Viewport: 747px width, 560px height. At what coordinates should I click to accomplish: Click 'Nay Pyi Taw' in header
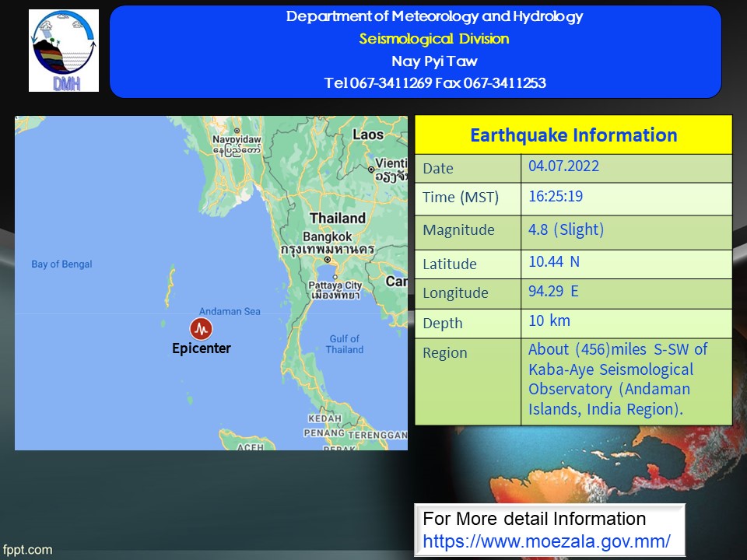coord(434,61)
